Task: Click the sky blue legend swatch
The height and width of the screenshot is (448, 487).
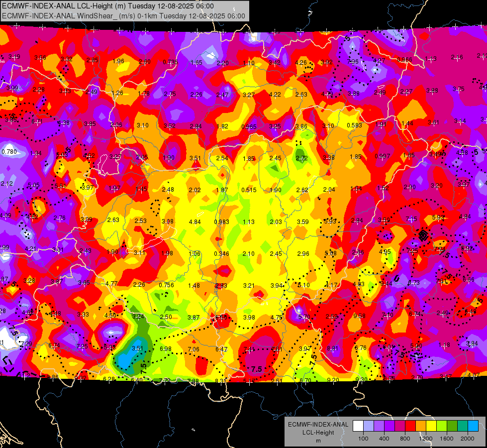Action: tap(473, 426)
